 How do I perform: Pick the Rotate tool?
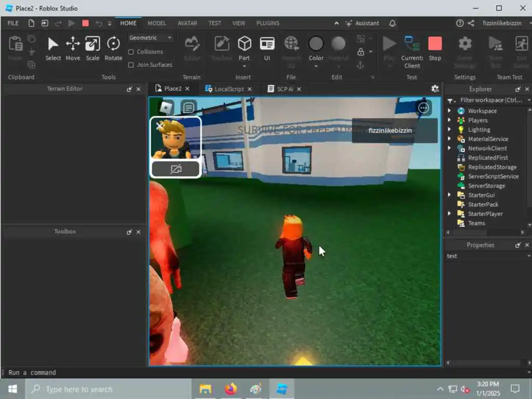click(x=113, y=48)
